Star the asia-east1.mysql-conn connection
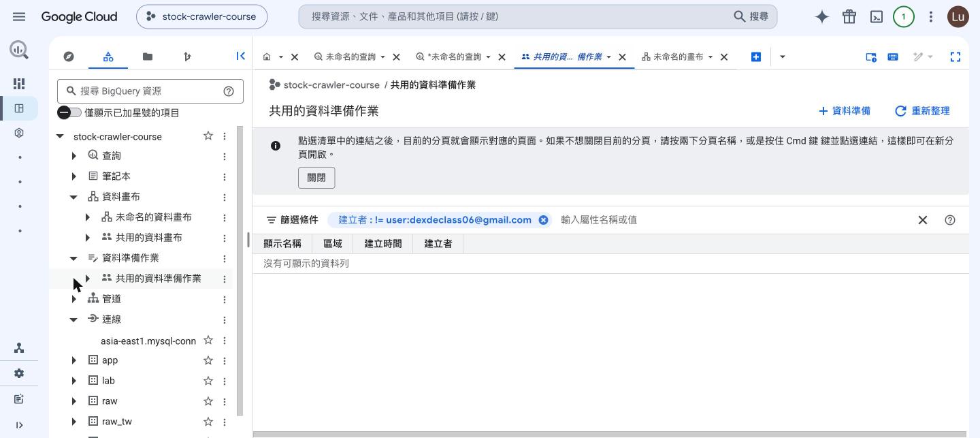This screenshot has width=980, height=438. [x=208, y=341]
